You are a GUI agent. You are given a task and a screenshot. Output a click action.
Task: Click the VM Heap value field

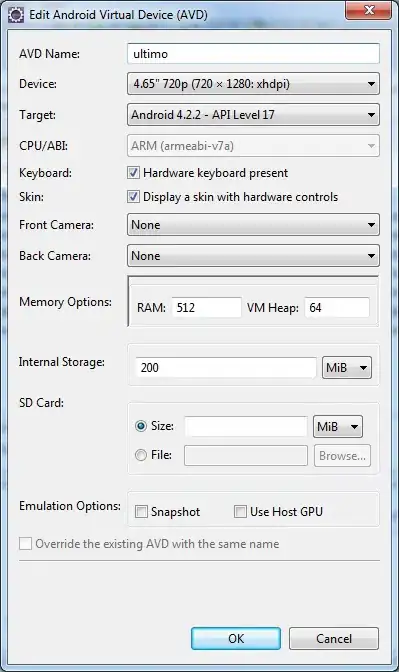pyautogui.click(x=337, y=308)
